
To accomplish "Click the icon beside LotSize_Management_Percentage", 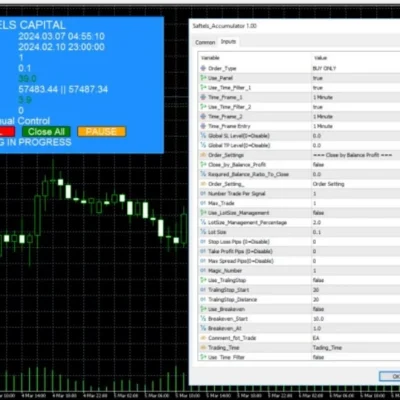I will point(203,222).
